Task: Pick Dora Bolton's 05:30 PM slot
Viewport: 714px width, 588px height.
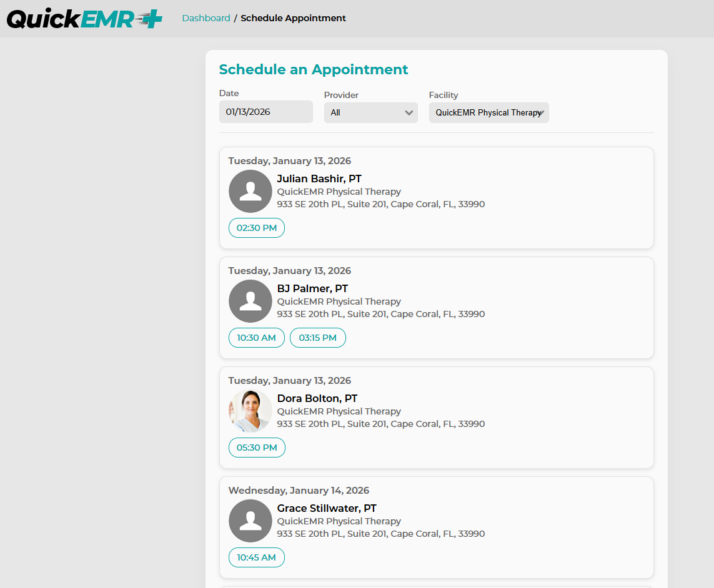Action: pos(257,448)
